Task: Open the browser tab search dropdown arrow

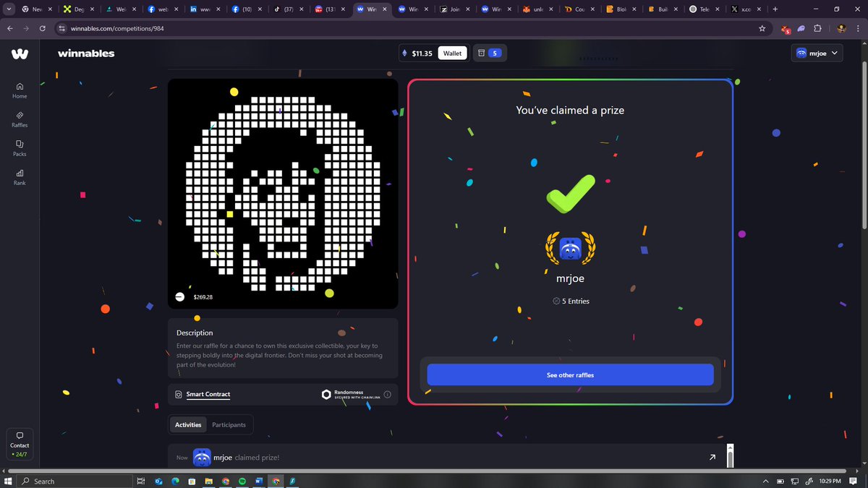Action: click(10, 9)
